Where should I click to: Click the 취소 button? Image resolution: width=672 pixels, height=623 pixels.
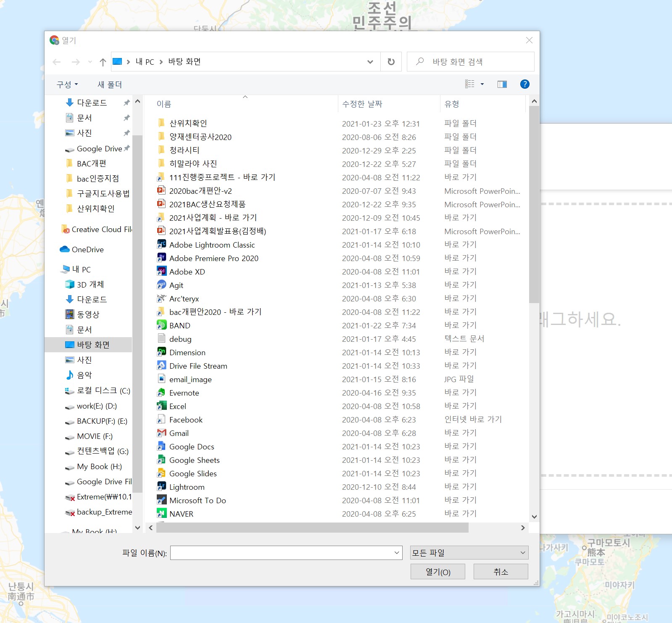[501, 572]
